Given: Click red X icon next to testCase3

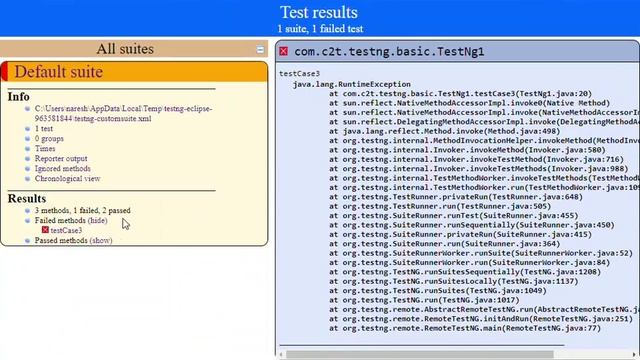Looking at the screenshot, I should [x=45, y=230].
